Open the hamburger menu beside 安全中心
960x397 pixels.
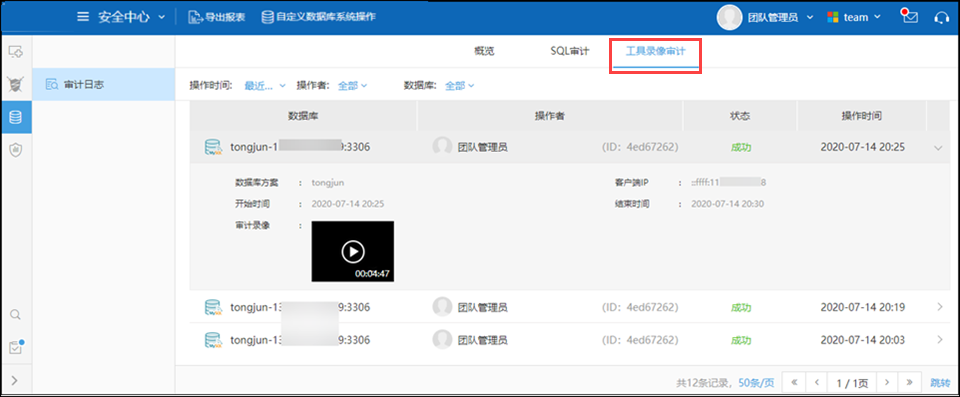click(83, 17)
